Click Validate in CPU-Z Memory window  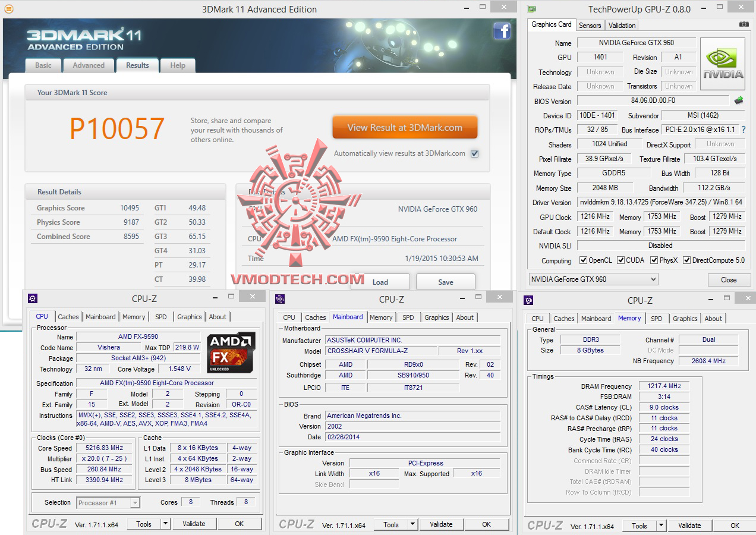pyautogui.click(x=689, y=525)
